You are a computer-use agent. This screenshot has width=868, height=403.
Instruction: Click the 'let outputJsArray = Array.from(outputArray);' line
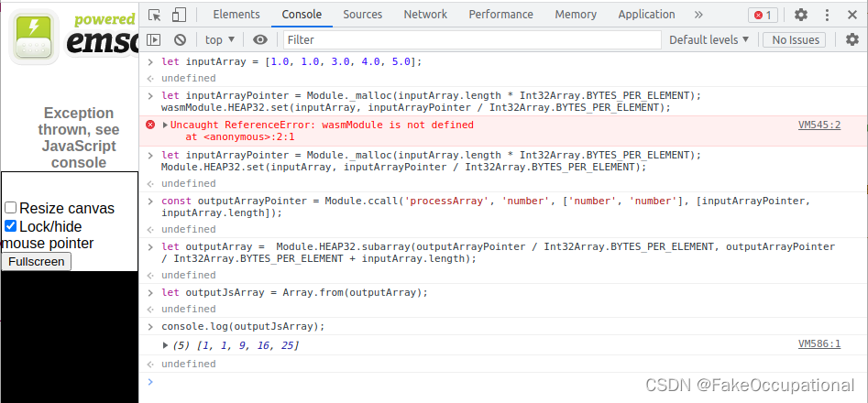[x=294, y=292]
